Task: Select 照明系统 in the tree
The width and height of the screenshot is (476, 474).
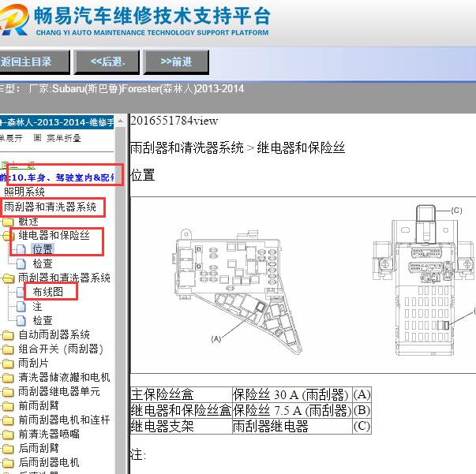Action: tap(24, 192)
